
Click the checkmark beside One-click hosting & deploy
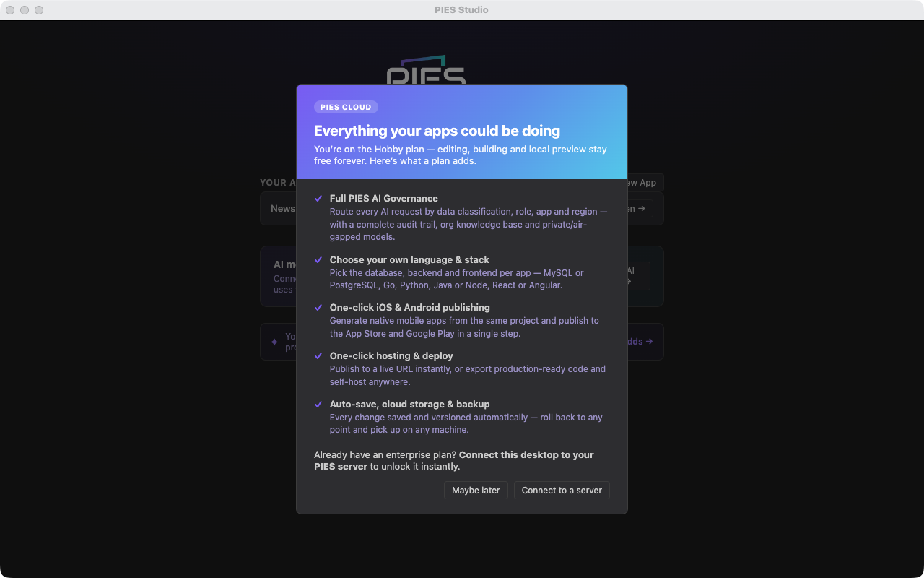(x=318, y=355)
